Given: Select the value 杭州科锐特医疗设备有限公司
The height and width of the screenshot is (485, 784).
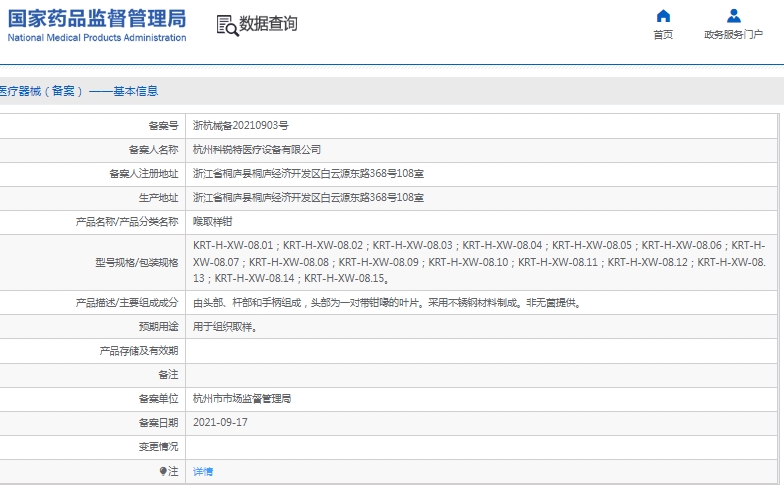Looking at the screenshot, I should tap(257, 150).
